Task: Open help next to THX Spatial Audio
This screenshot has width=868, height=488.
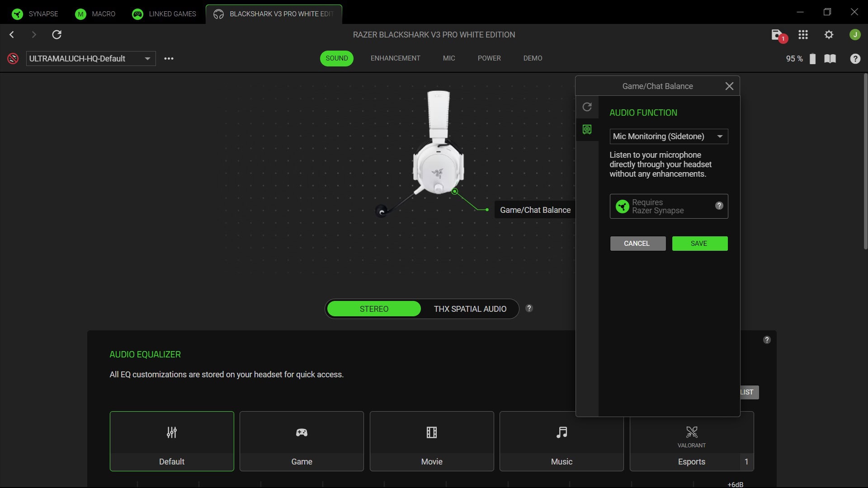Action: [x=529, y=308]
